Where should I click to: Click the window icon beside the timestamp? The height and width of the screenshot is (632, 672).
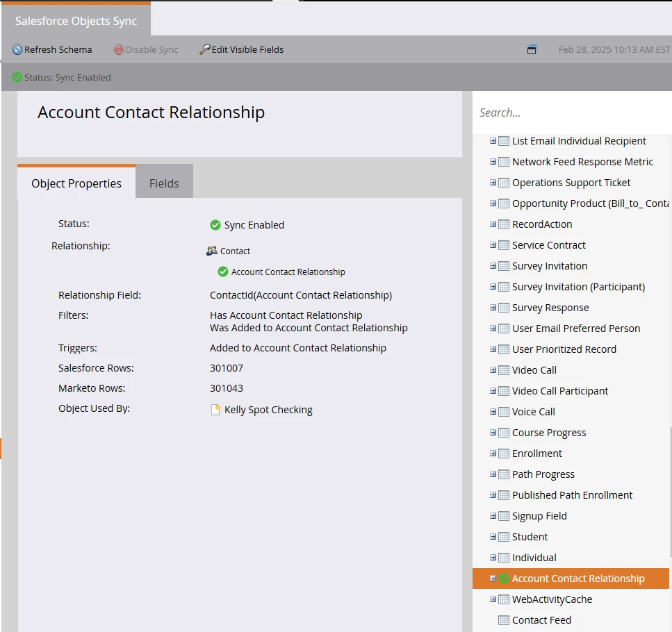[532, 50]
